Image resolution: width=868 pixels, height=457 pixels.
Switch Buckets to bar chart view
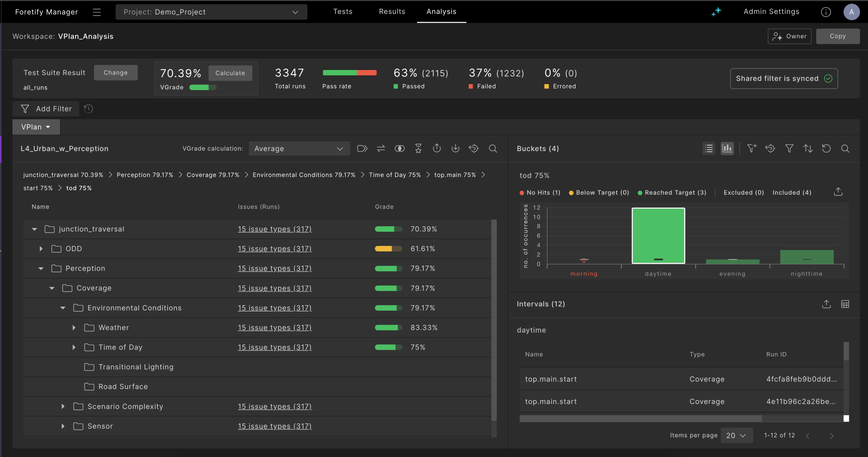click(727, 148)
